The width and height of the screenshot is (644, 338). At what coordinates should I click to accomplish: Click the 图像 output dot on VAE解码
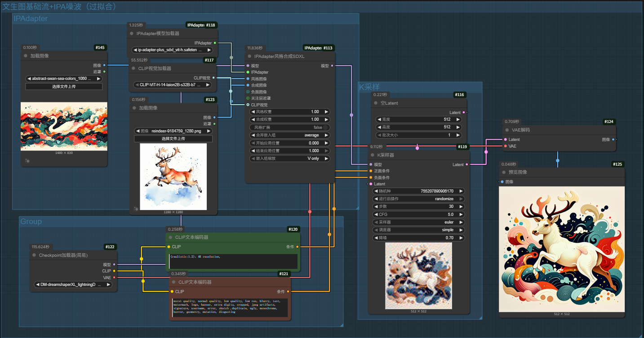[x=613, y=140]
